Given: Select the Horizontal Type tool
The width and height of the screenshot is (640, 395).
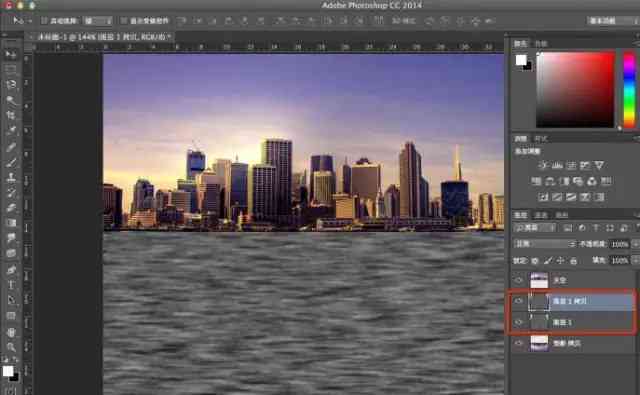Looking at the screenshot, I should click(11, 285).
